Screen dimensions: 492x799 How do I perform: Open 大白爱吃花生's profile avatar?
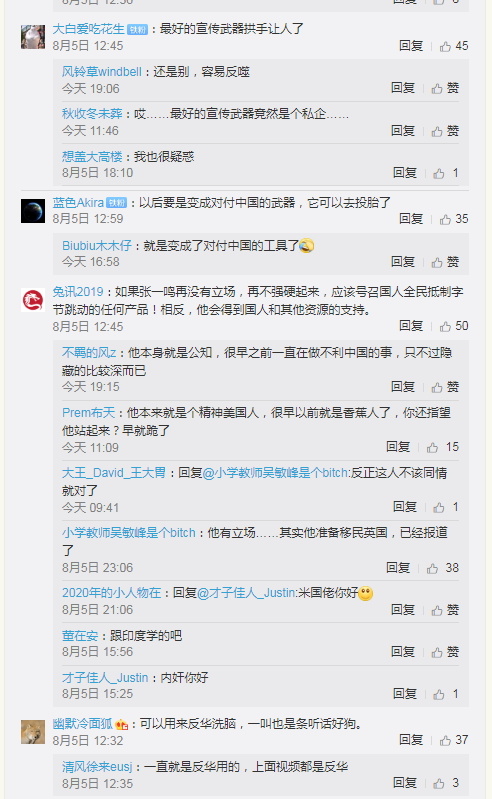pos(33,37)
